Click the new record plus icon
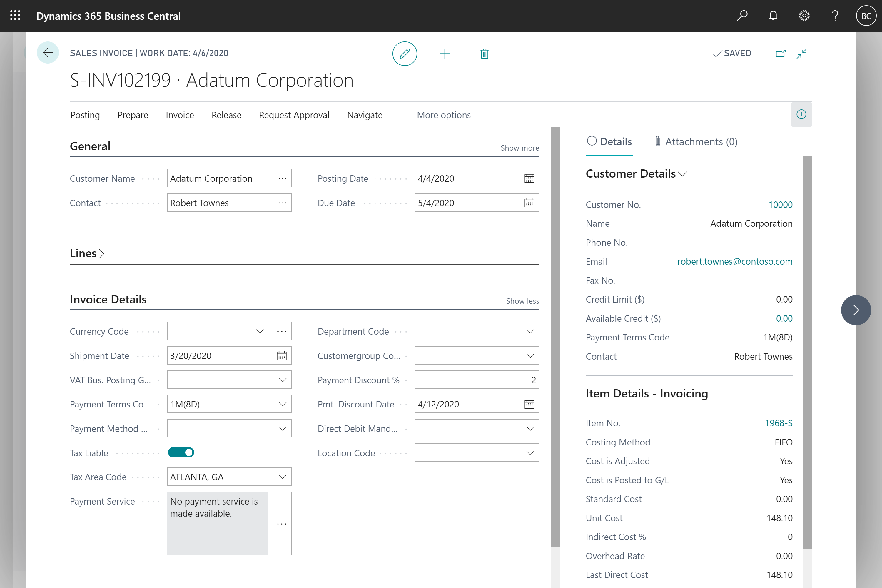882x588 pixels. tap(444, 53)
